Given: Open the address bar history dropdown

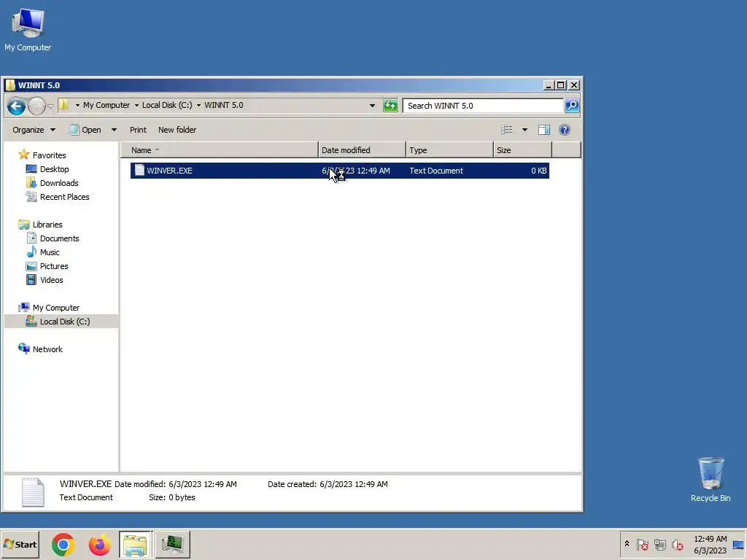Looking at the screenshot, I should click(x=372, y=106).
